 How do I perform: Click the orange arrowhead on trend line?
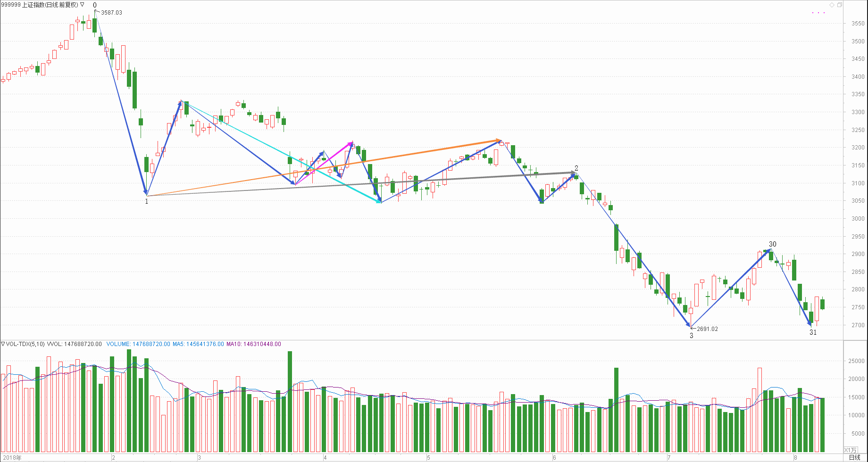[498, 140]
